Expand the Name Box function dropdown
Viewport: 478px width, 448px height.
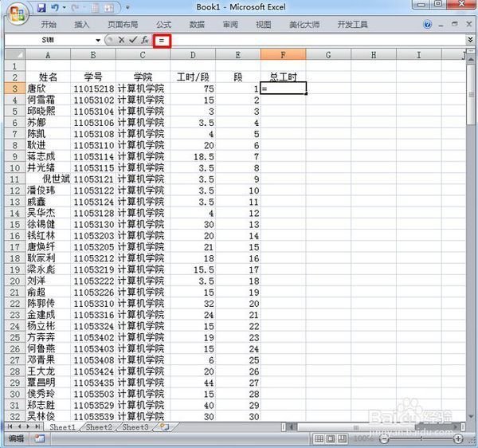[x=98, y=40]
